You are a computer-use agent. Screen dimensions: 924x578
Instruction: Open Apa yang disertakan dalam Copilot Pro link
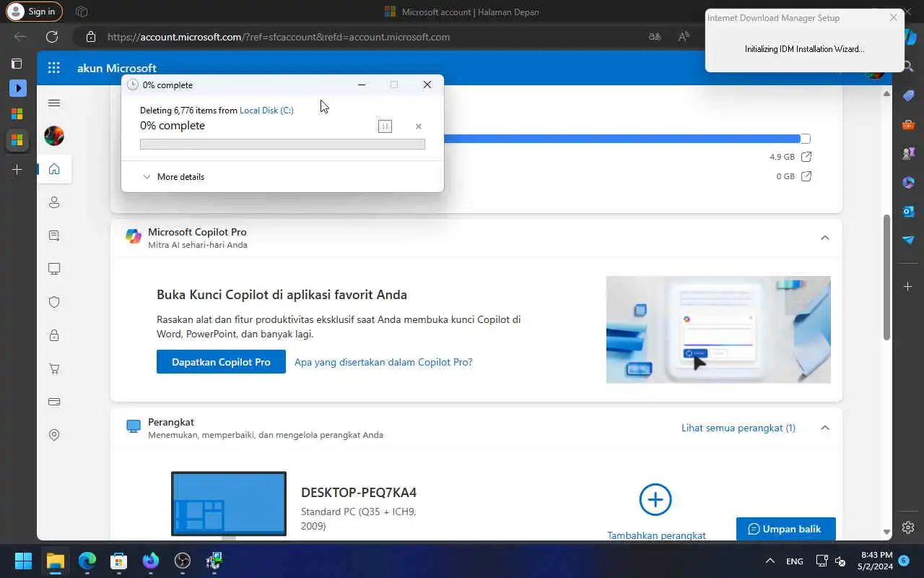click(x=383, y=362)
